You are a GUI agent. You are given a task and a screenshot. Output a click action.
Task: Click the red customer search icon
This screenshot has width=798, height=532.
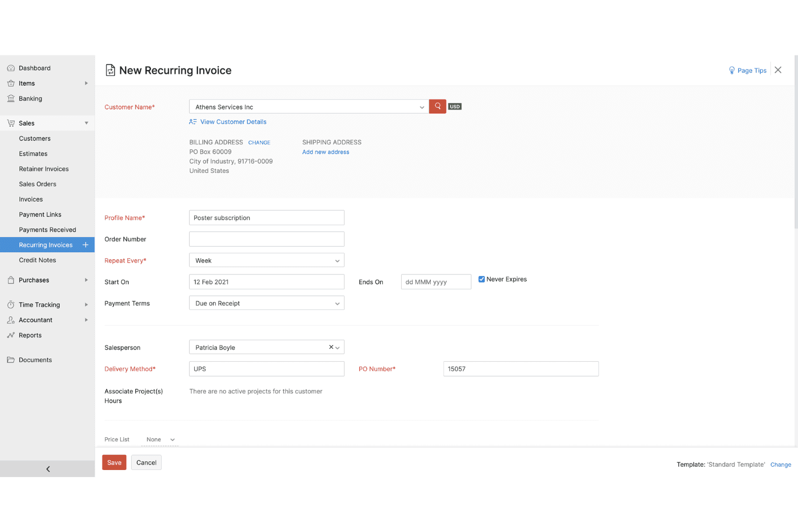[438, 107]
